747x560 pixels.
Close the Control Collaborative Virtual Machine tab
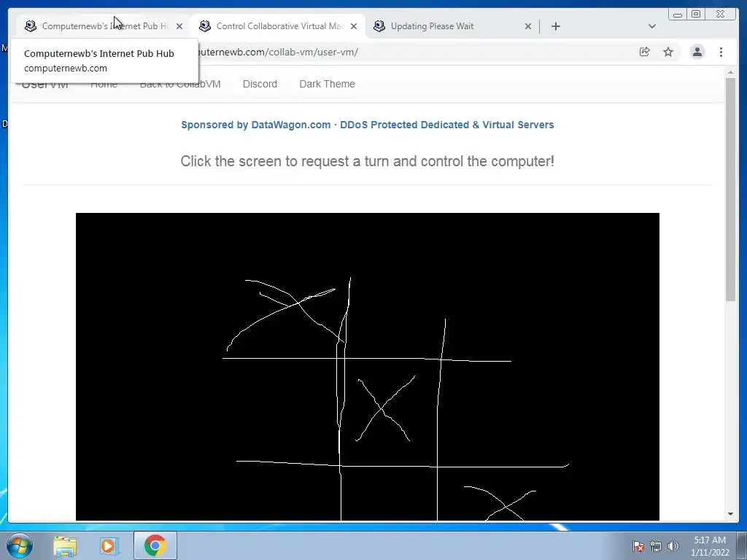(354, 26)
